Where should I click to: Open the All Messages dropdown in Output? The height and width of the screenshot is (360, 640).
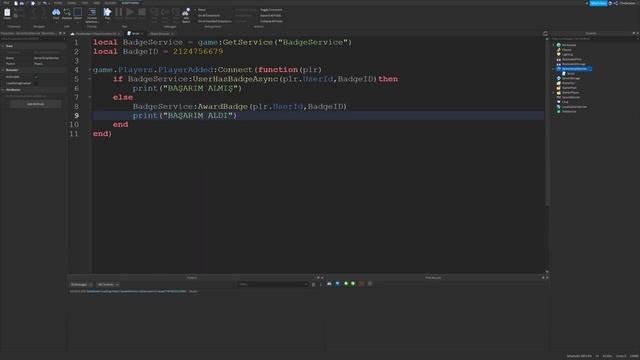coord(81,284)
